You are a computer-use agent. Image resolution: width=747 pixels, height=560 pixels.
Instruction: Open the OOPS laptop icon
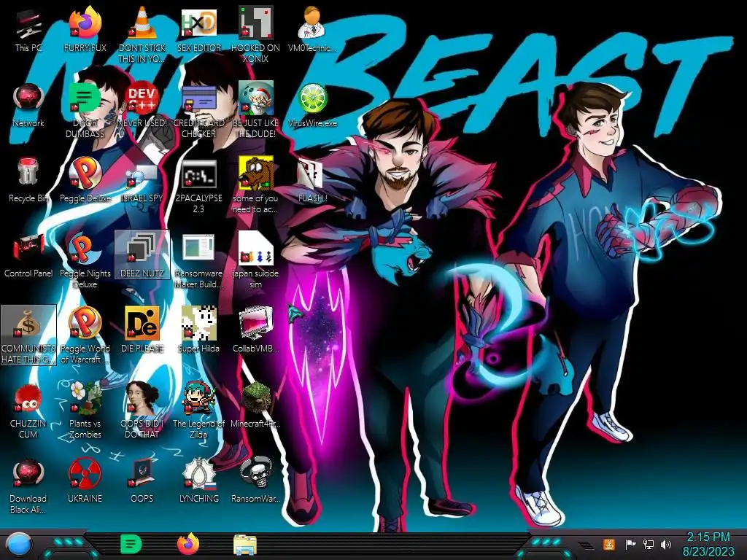(x=142, y=481)
